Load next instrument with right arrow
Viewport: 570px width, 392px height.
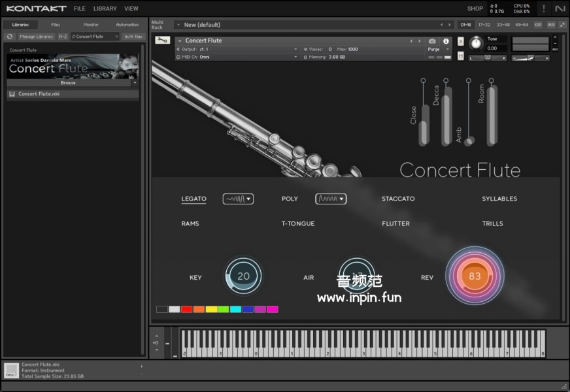click(x=419, y=41)
